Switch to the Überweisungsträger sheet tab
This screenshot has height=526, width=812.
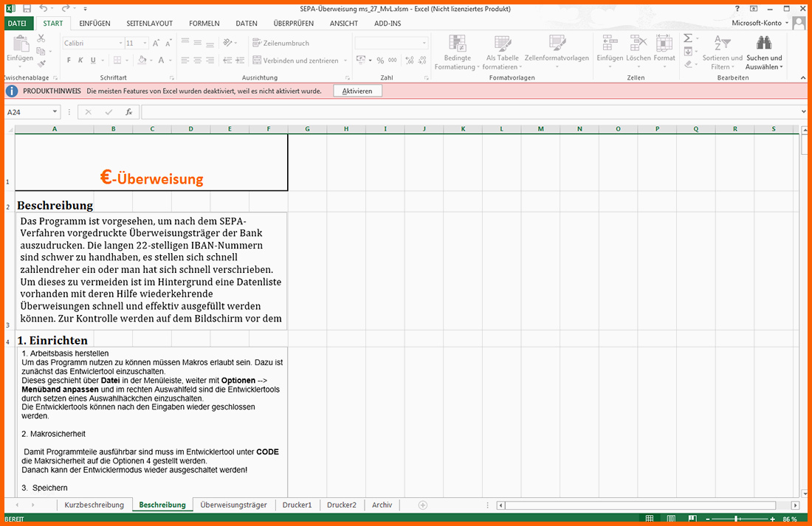(233, 505)
